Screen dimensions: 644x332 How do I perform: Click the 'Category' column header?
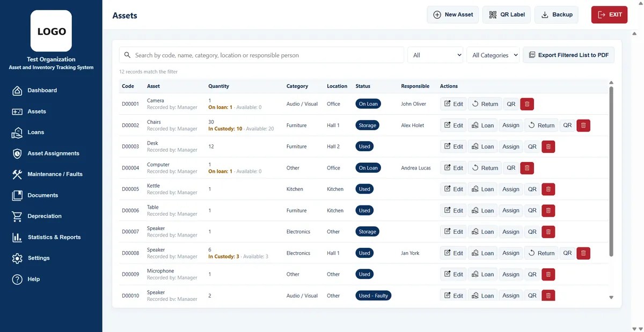pyautogui.click(x=297, y=86)
